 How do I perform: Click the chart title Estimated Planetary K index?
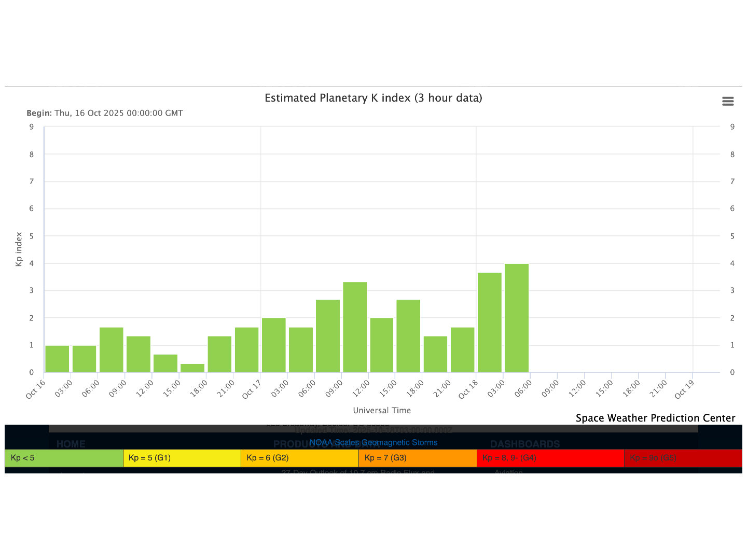[374, 98]
